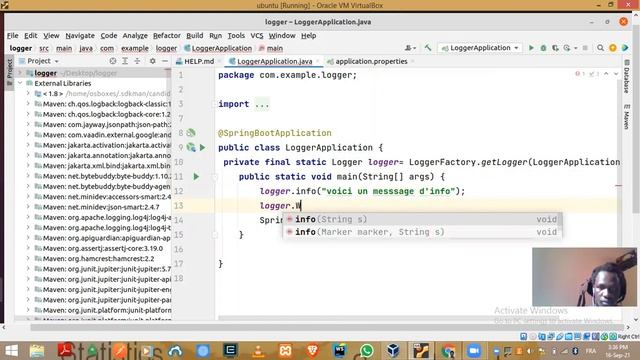The image size is (640, 360).
Task: Expand Maven: net.minidev:json-smart:2.4.7 node
Action: pyautogui.click(x=28, y=207)
